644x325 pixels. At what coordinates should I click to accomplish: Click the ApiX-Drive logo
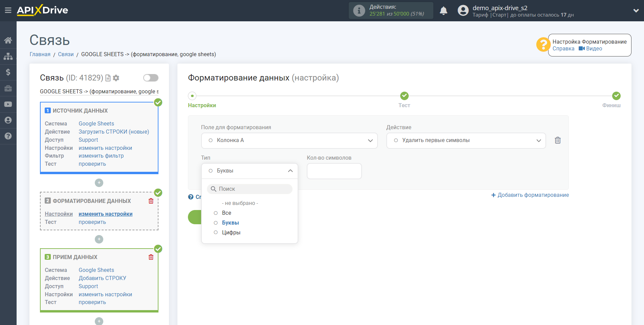(x=42, y=10)
